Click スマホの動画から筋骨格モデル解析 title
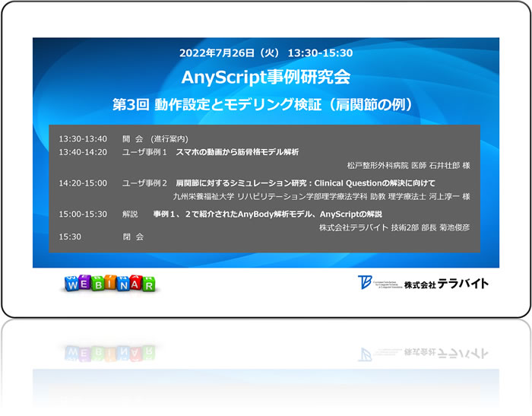Viewport: 532px width, 416px height. point(237,152)
